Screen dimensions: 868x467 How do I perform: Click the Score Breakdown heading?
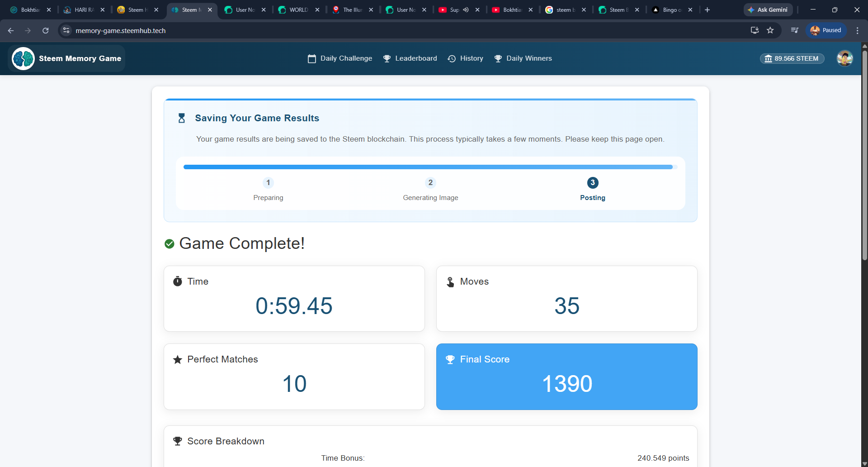click(226, 441)
